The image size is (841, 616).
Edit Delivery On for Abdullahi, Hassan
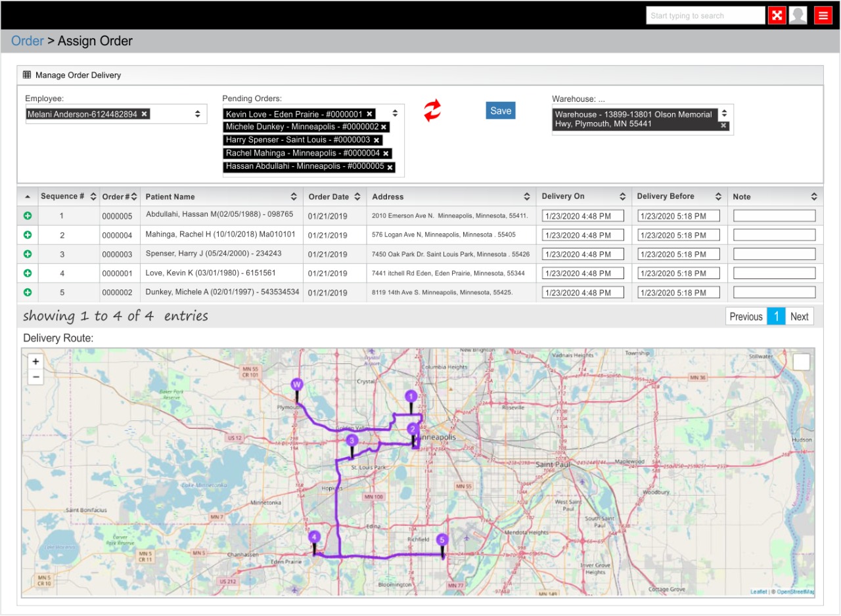point(583,215)
